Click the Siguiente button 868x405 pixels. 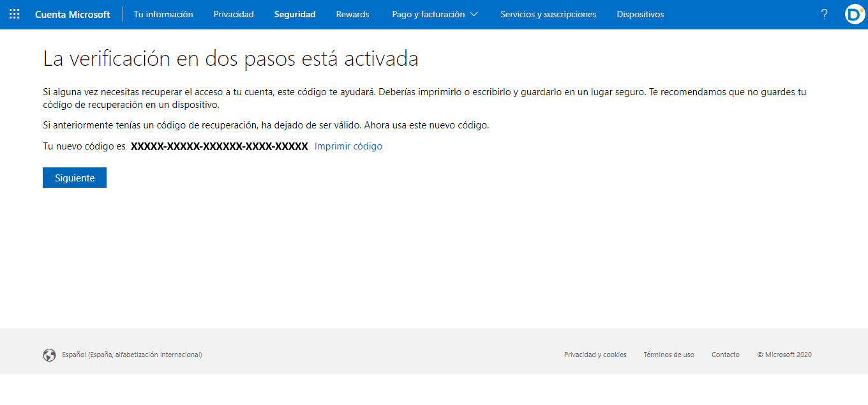[75, 178]
